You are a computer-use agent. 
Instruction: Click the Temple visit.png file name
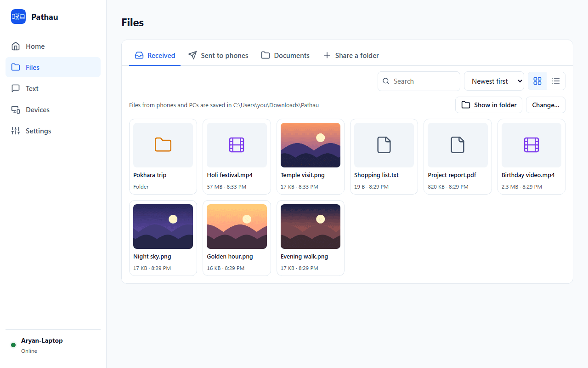click(303, 175)
